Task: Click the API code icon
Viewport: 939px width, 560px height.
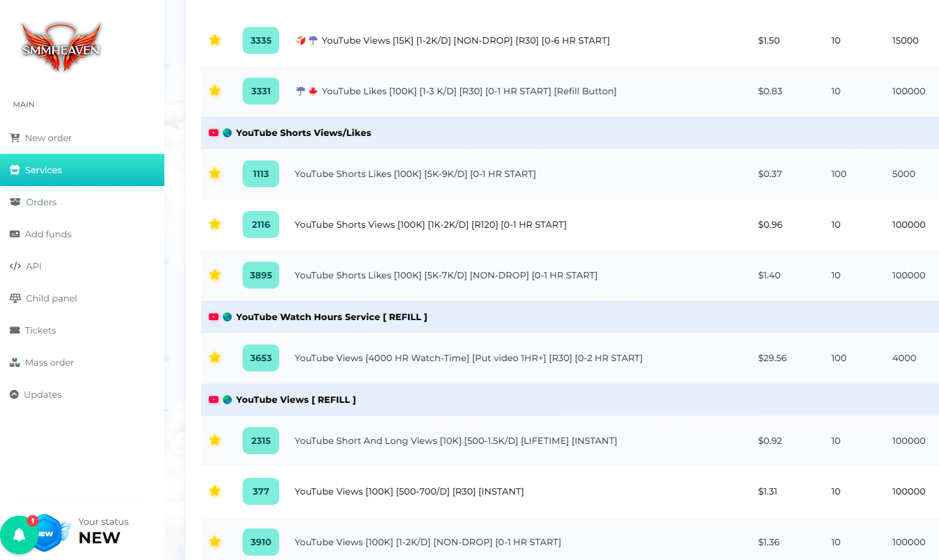Action: (x=15, y=266)
